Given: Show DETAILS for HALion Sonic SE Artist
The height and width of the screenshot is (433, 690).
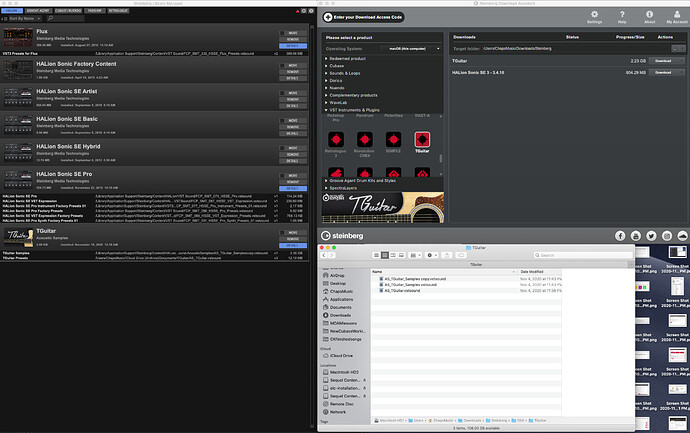Looking at the screenshot, I should click(293, 106).
